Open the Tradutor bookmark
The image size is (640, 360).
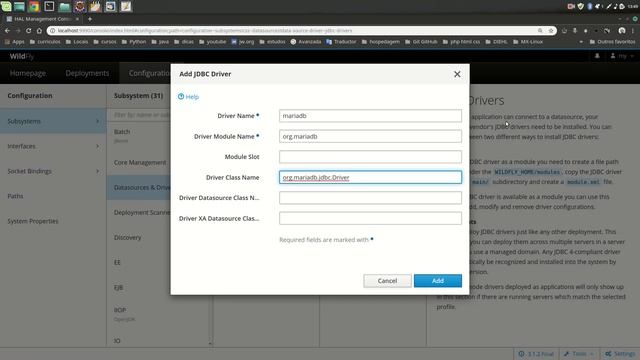coord(341,42)
